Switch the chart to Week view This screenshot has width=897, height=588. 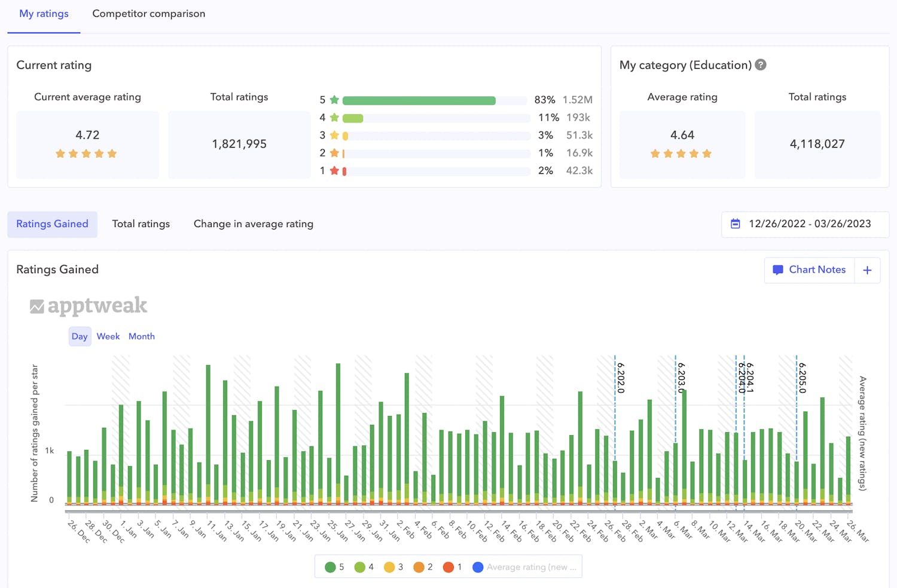(108, 336)
